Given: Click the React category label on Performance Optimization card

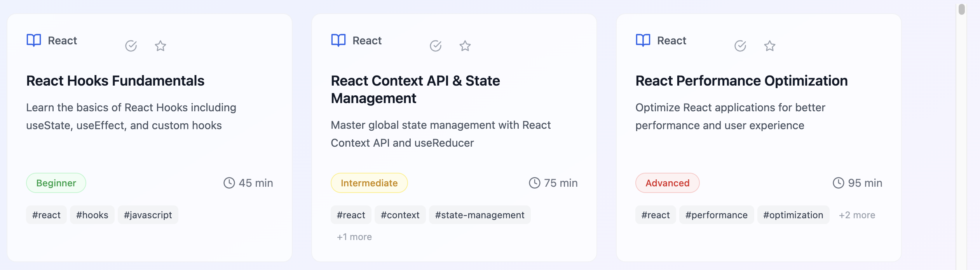Looking at the screenshot, I should 671,40.
